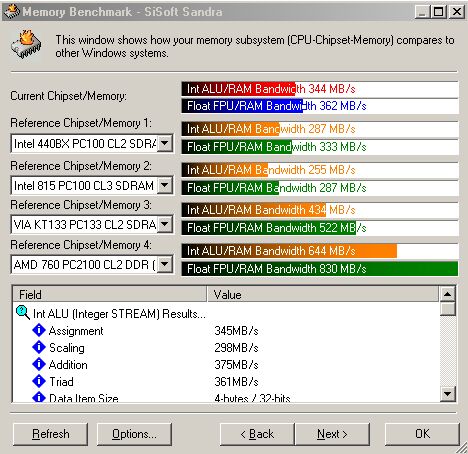Click the red Int ALU 344 MB/s bar

320,89
